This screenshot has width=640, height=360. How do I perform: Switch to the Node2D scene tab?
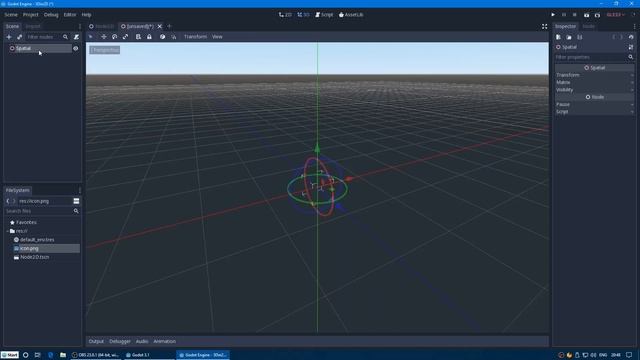(102, 26)
